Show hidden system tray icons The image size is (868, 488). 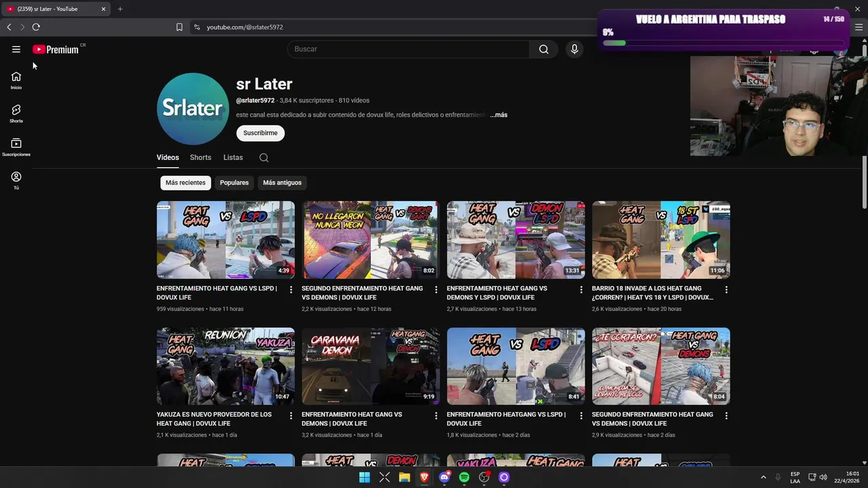click(763, 477)
